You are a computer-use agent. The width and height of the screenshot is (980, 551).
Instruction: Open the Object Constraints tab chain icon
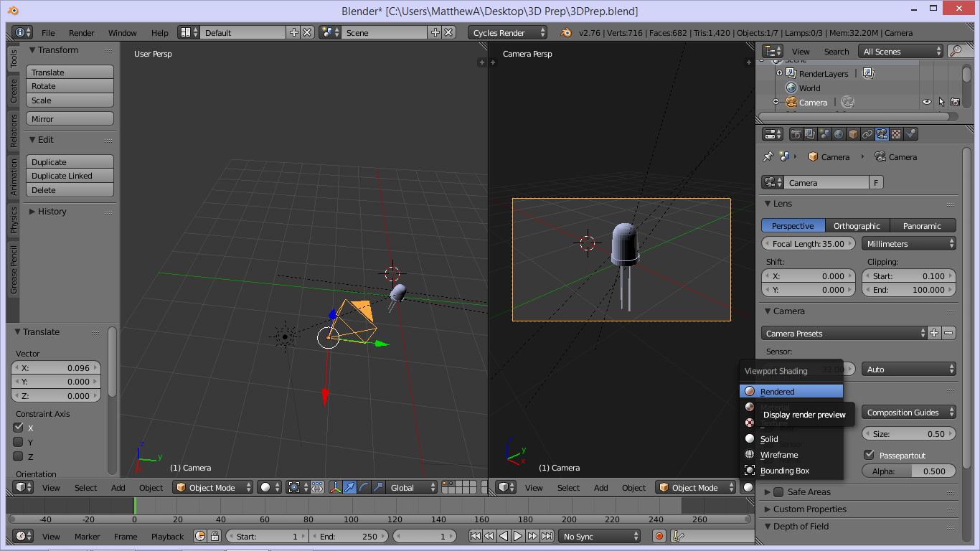pyautogui.click(x=867, y=134)
